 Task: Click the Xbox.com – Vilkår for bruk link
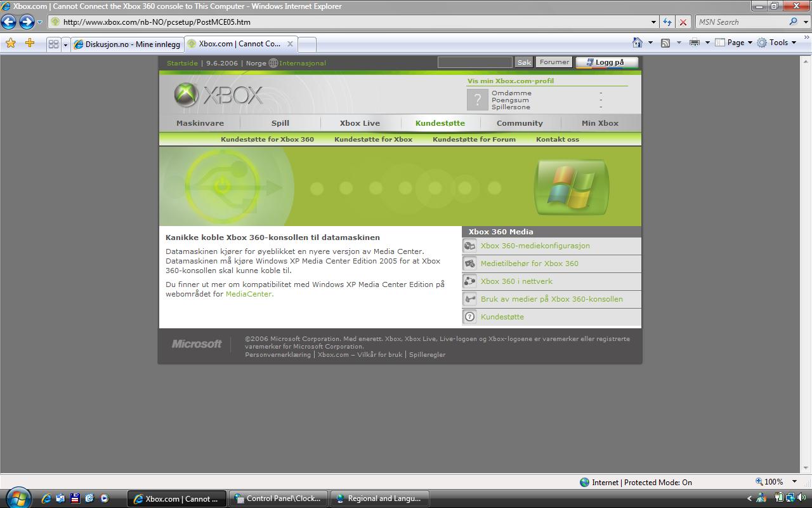click(360, 354)
